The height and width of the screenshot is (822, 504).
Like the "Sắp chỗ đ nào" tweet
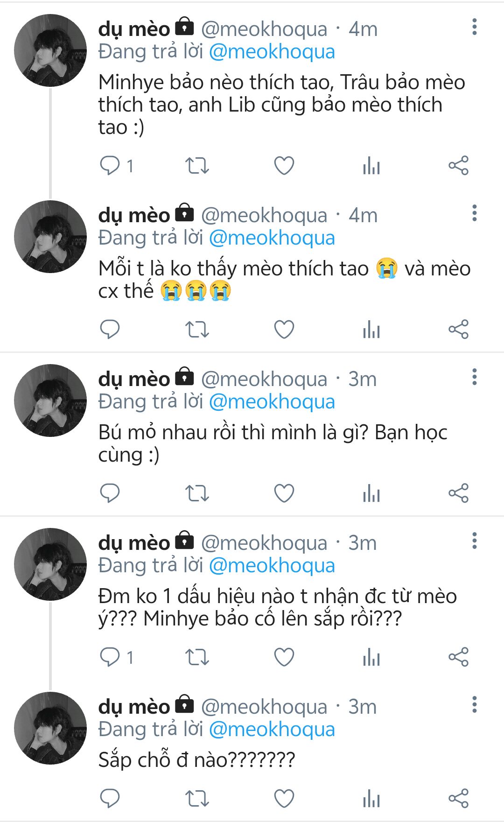tap(284, 798)
